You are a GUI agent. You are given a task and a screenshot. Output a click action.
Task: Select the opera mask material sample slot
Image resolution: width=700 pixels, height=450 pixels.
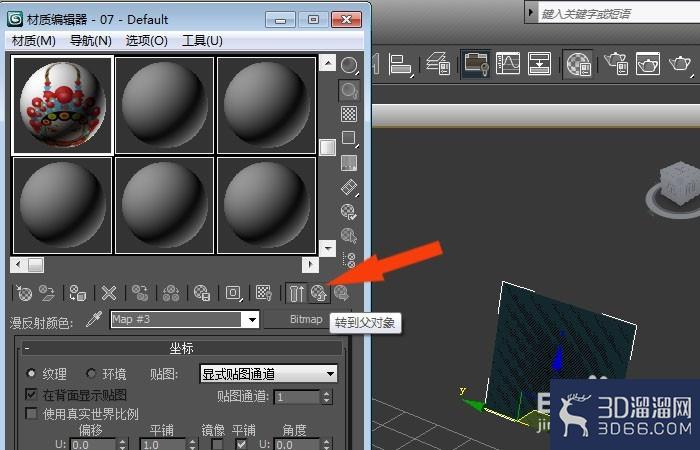pyautogui.click(x=62, y=105)
